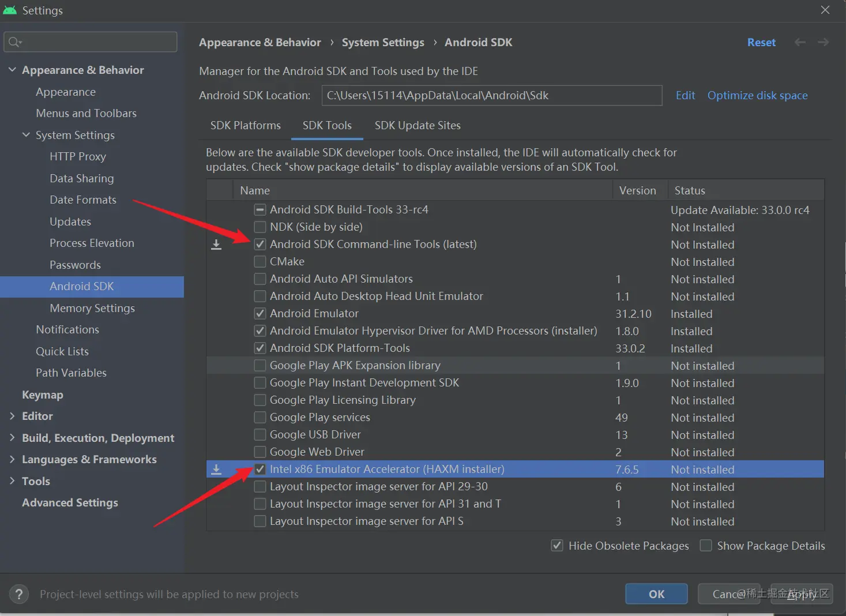Select Keymap in the sidebar

[x=43, y=395]
